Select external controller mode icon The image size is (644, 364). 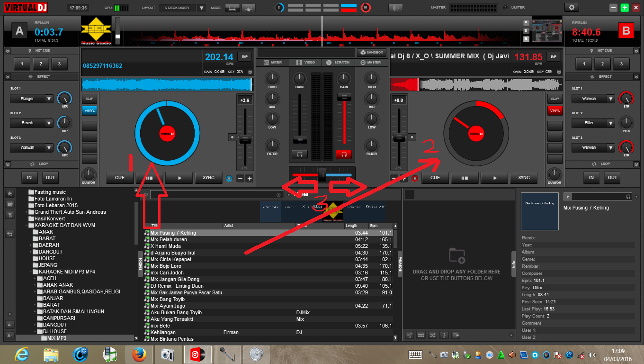[249, 8]
